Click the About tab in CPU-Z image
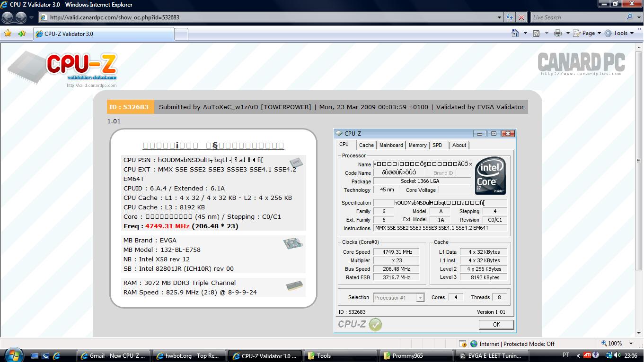This screenshot has width=644, height=362. [x=459, y=145]
